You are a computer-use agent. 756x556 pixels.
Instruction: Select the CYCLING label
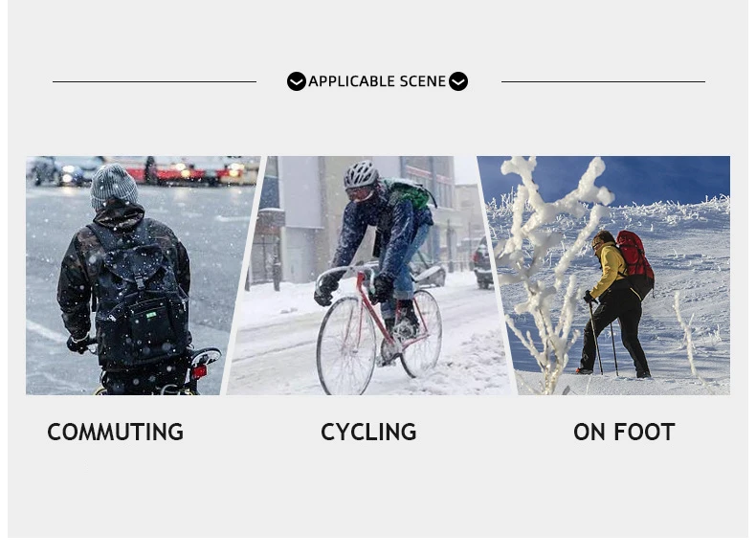368,432
